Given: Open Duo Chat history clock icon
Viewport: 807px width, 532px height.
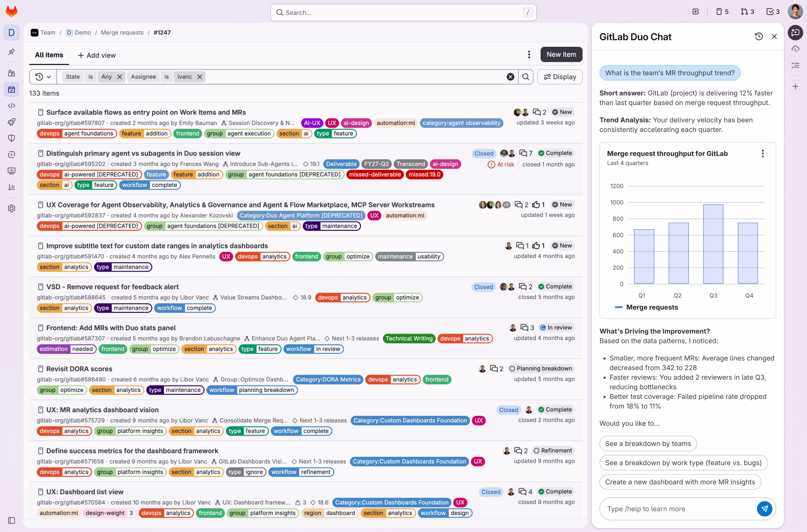Looking at the screenshot, I should [759, 36].
